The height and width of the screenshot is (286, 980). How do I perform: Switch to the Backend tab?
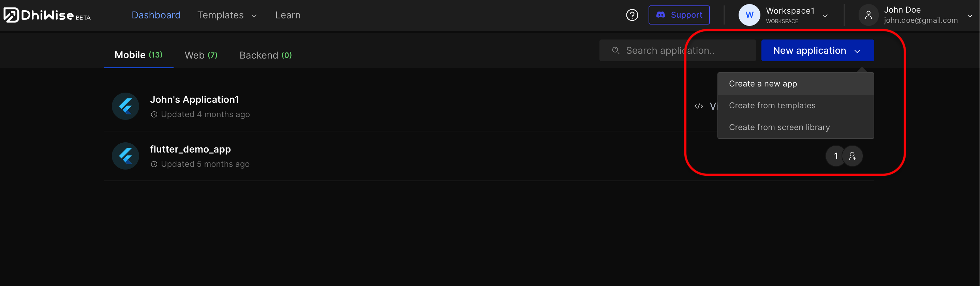pyautogui.click(x=266, y=55)
